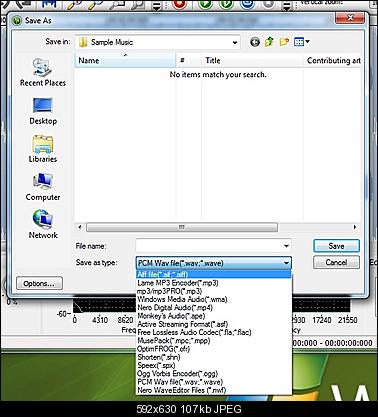
Task: Create a new folder
Action: [x=284, y=42]
